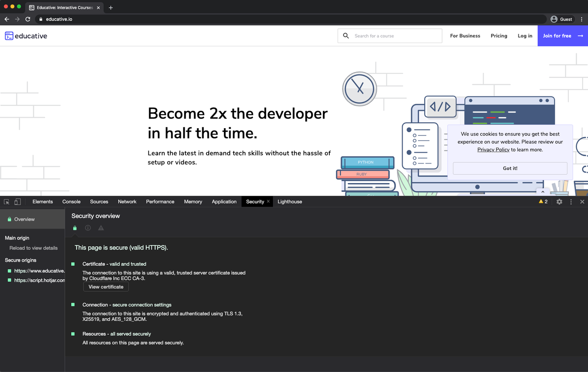The width and height of the screenshot is (588, 372).
Task: Toggle the device toolbar in DevTools
Action: (18, 202)
